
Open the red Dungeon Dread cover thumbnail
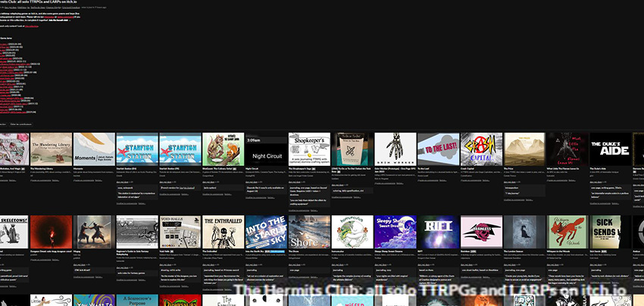52,232
